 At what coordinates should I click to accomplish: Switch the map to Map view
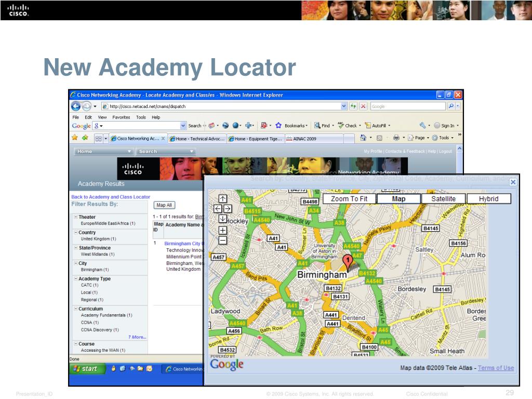(x=398, y=199)
